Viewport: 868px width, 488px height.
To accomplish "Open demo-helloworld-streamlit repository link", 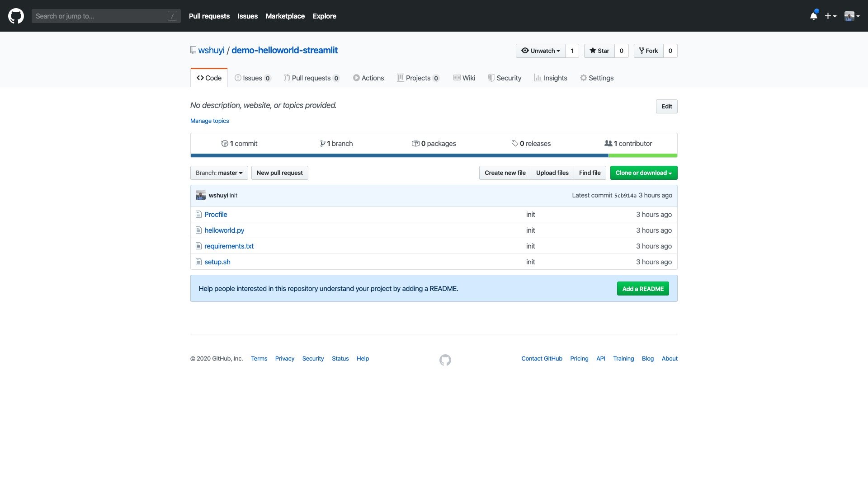I will (x=284, y=50).
